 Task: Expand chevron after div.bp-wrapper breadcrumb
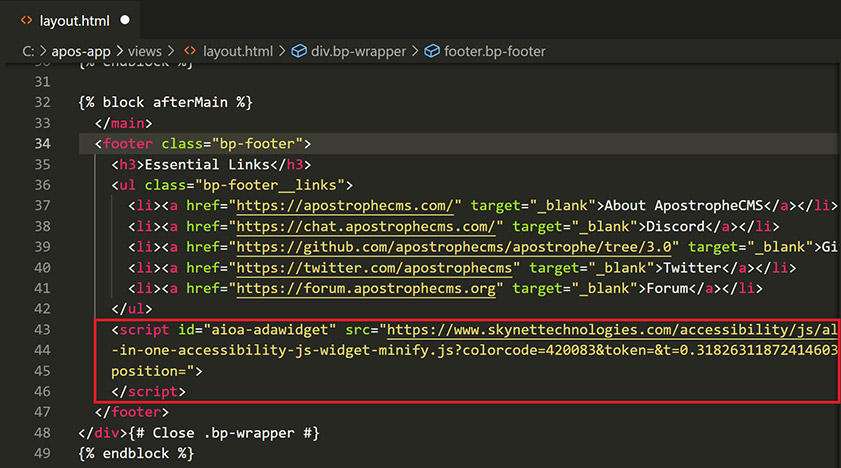pyautogui.click(x=415, y=51)
